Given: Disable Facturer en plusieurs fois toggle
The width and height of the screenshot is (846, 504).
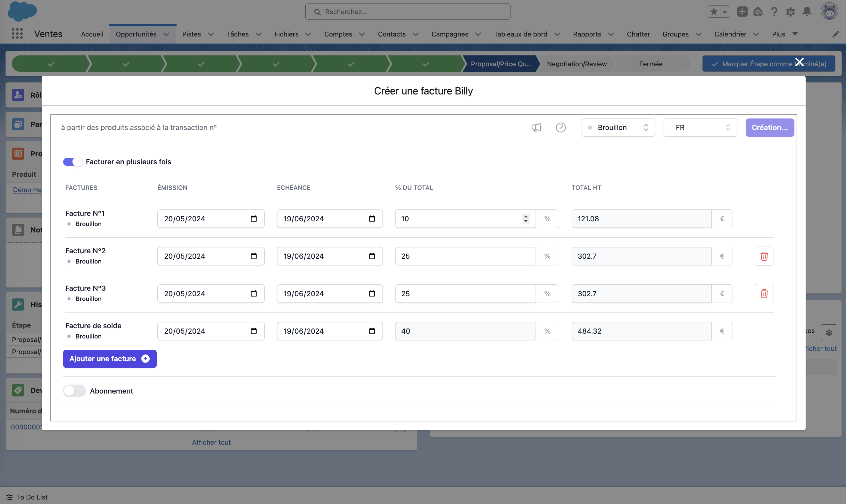Looking at the screenshot, I should coord(72,162).
